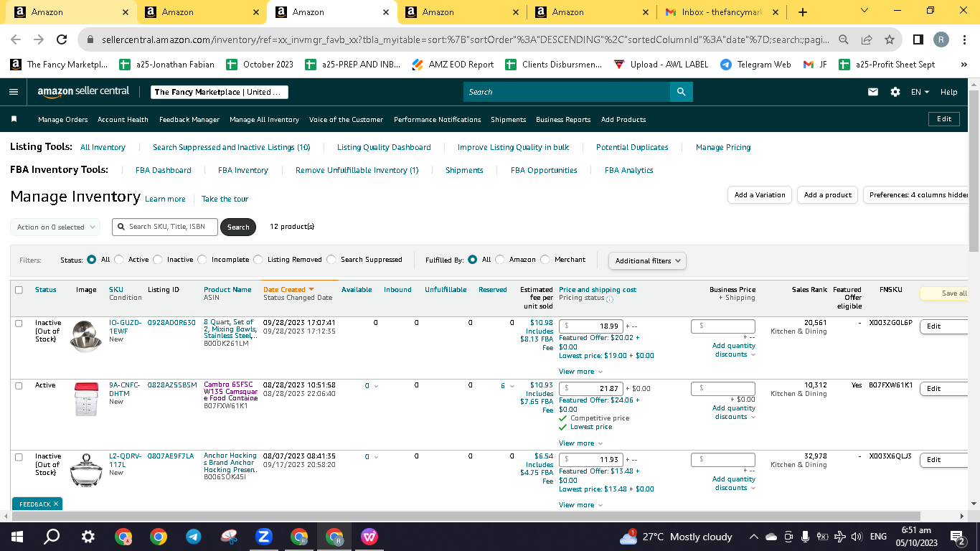The image size is (980, 551).
Task: Click the magnifier search button in header
Action: point(681,92)
